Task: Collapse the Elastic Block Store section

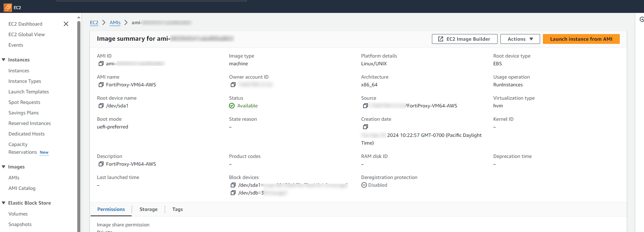Action: click(x=4, y=203)
